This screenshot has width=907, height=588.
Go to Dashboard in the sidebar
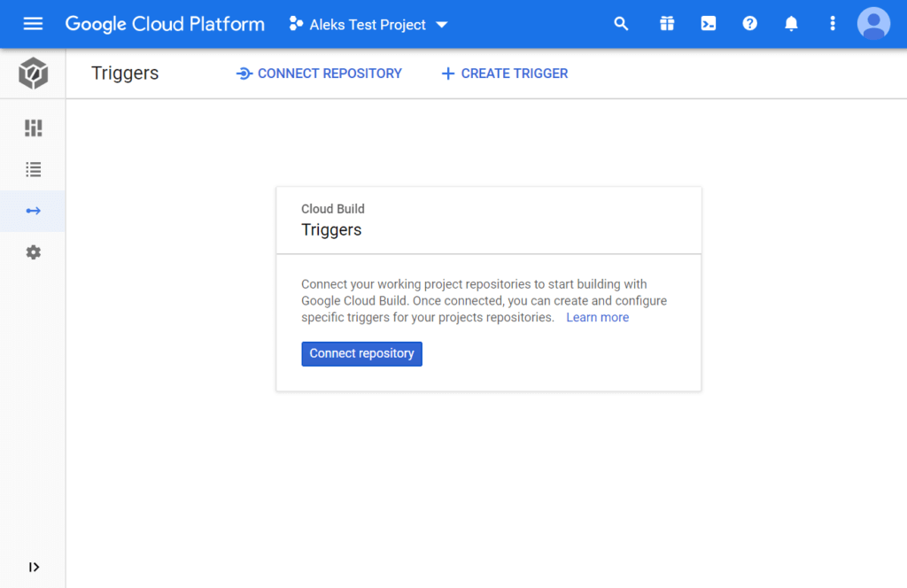(x=33, y=128)
